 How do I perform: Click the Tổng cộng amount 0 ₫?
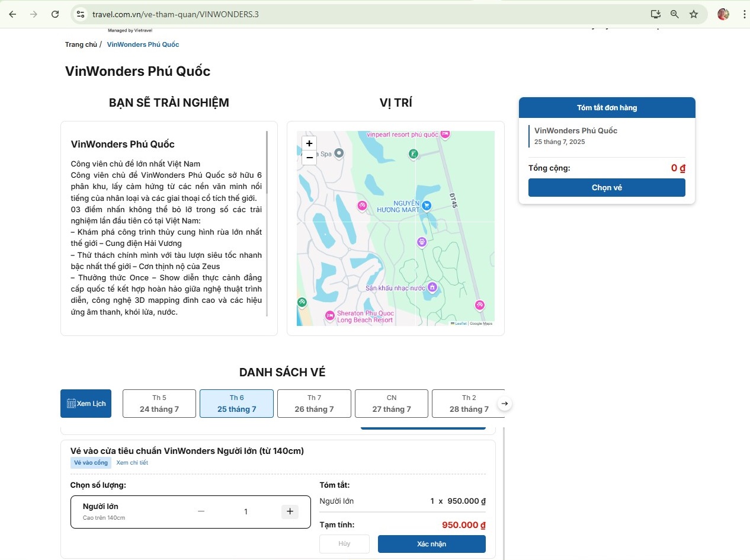tap(678, 168)
